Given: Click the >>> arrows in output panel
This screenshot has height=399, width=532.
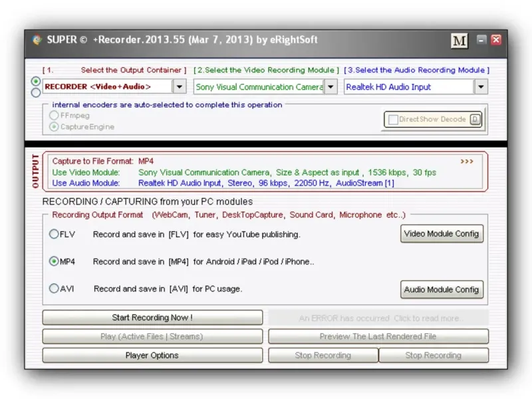Looking at the screenshot, I should click(x=467, y=161).
